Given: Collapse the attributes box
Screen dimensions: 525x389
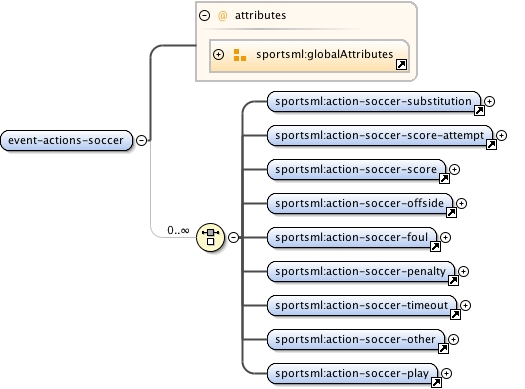Looking at the screenshot, I should 205,15.
